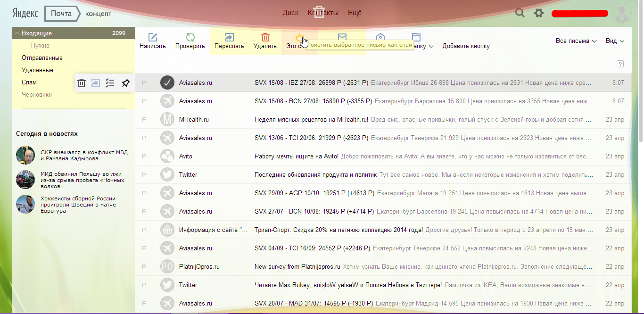Viewport: 644px width, 314px height.
Task: Toggle the flag on the SVX 29/09 AGP email
Action: click(x=144, y=193)
